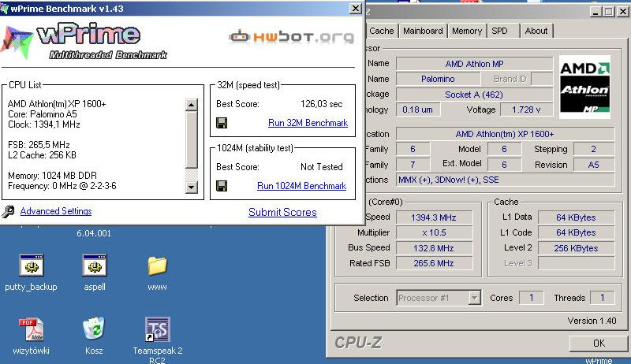Close the CPU-Z window
Screen dimensions: 631x364
click(x=623, y=12)
